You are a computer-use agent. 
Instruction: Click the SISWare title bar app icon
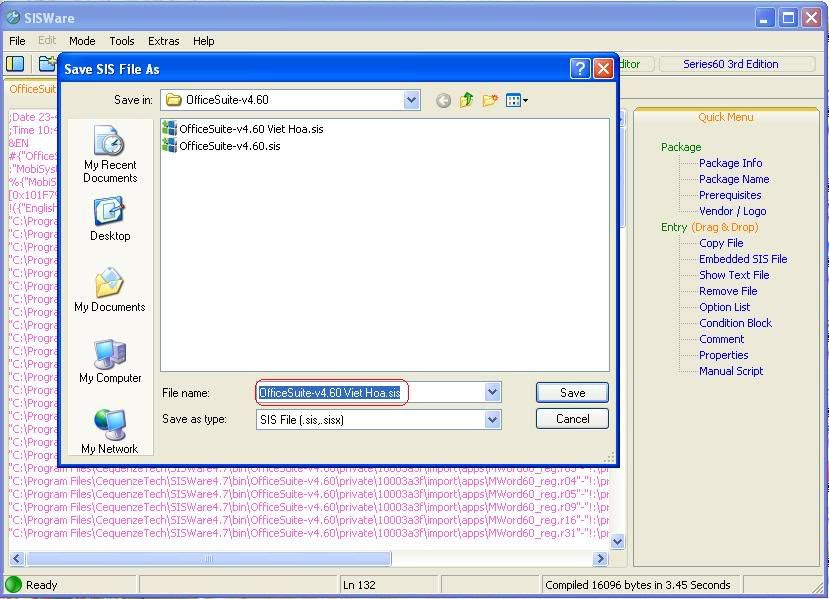(x=13, y=17)
